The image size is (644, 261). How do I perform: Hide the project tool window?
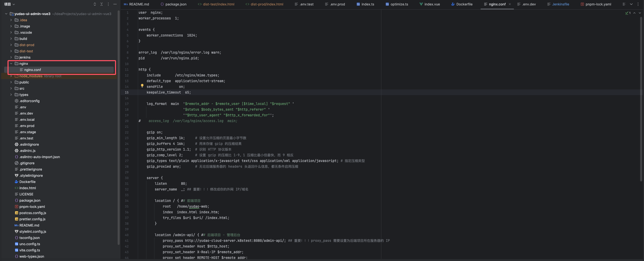115,4
